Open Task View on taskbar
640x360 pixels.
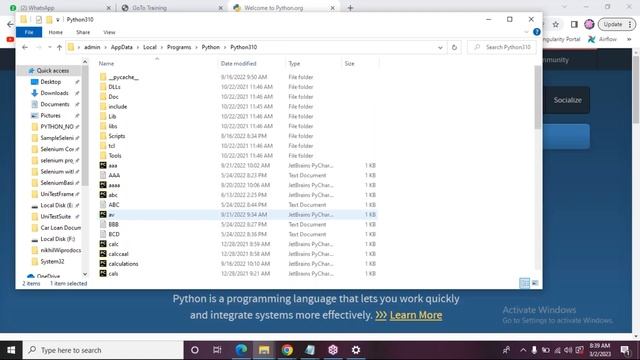pyautogui.click(x=217, y=350)
